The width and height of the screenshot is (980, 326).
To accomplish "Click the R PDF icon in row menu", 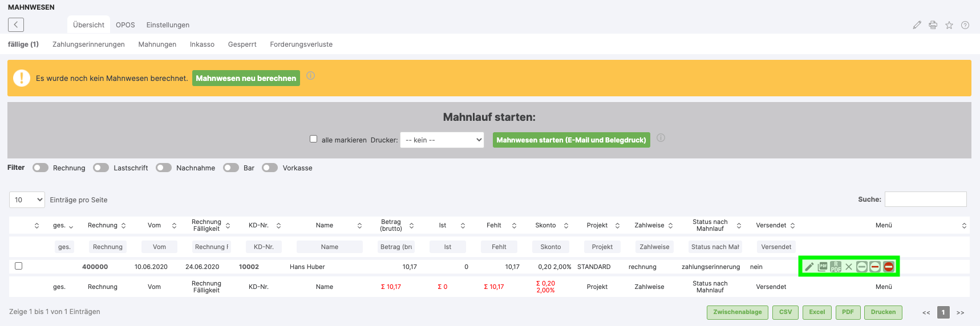I will [836, 267].
